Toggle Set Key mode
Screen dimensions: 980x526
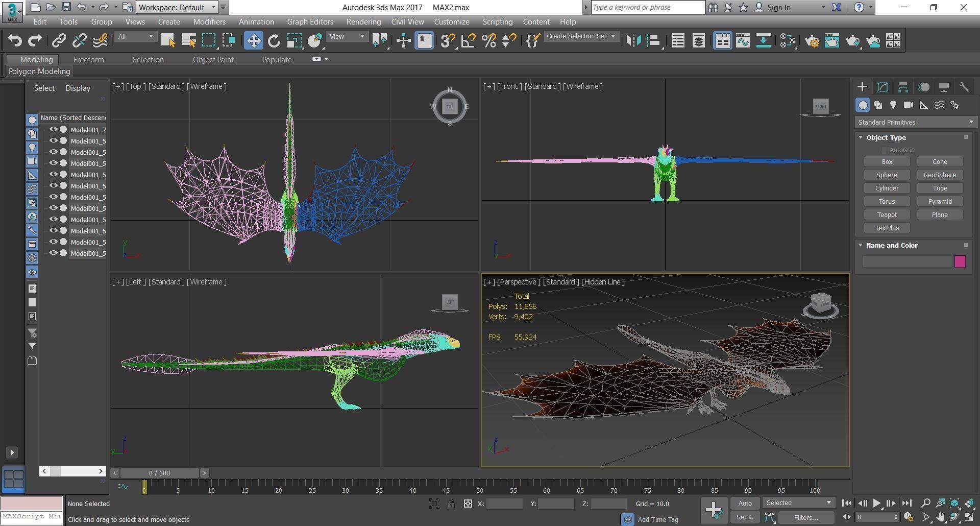745,517
